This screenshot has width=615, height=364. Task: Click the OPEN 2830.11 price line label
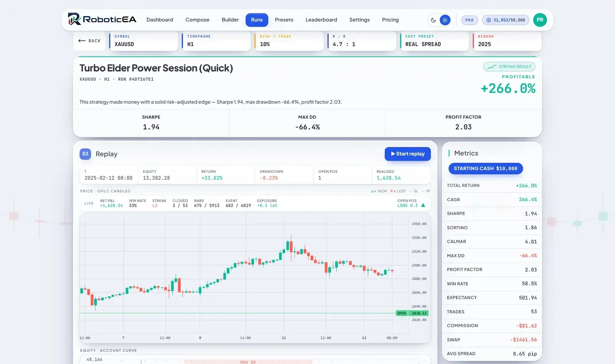(412, 313)
